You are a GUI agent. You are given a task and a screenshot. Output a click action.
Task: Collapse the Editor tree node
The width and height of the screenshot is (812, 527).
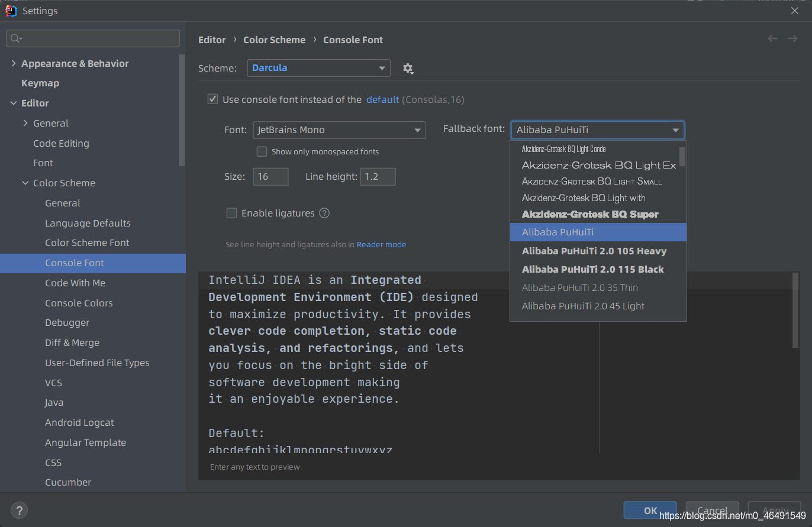pyautogui.click(x=14, y=103)
